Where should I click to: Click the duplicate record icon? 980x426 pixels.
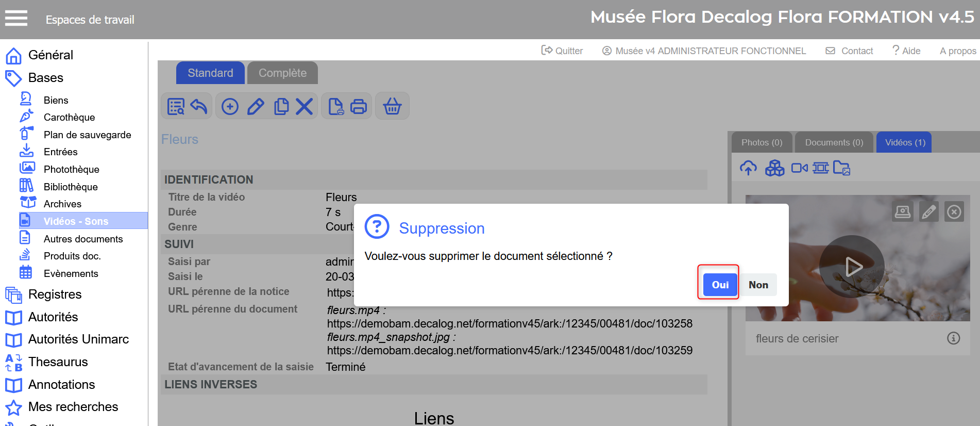pos(281,107)
